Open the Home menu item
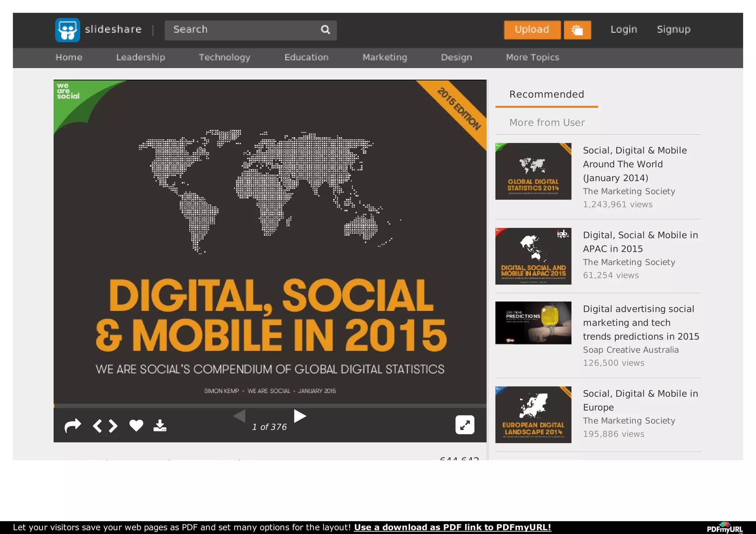This screenshot has height=534, width=756. tap(69, 58)
